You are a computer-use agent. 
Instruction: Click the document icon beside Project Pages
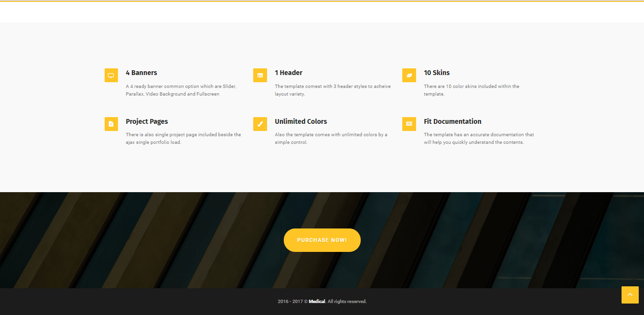(111, 124)
